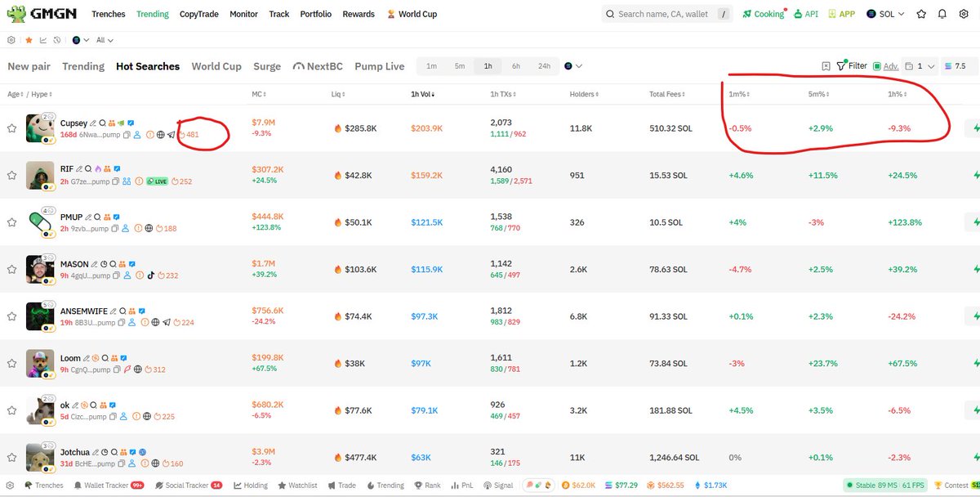Open the APP download link
This screenshot has height=497, width=980.
(841, 14)
